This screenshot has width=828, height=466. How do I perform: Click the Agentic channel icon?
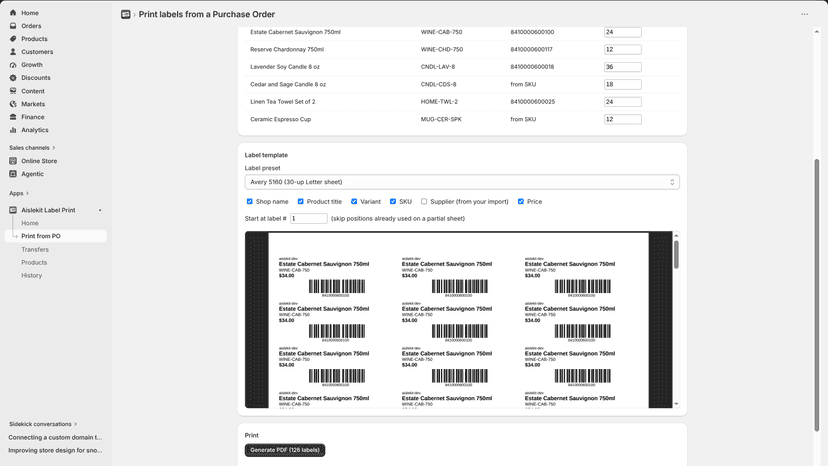(x=13, y=174)
